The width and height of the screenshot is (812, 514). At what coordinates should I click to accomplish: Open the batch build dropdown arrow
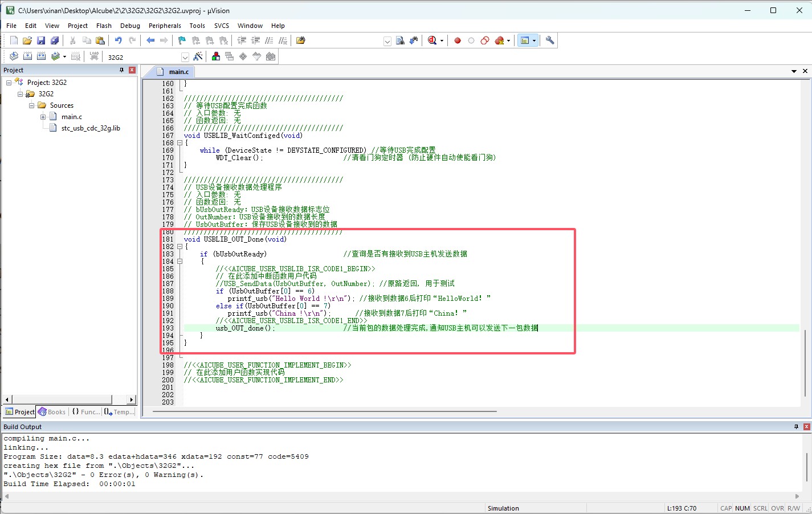(64, 57)
